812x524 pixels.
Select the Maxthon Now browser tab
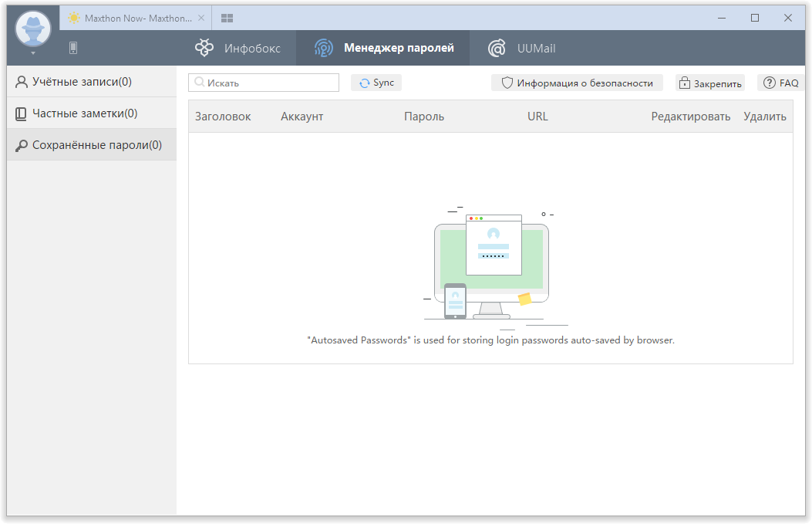pyautogui.click(x=136, y=19)
